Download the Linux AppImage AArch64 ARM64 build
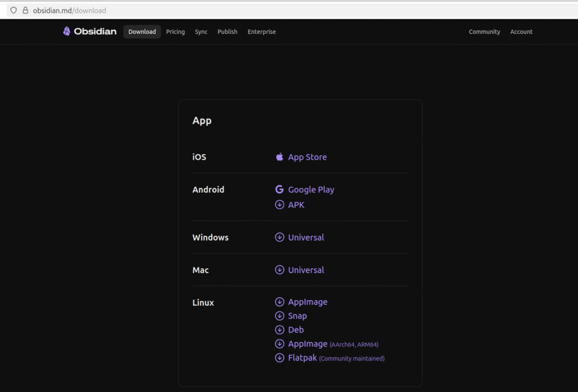The image size is (578, 392). pyautogui.click(x=308, y=344)
